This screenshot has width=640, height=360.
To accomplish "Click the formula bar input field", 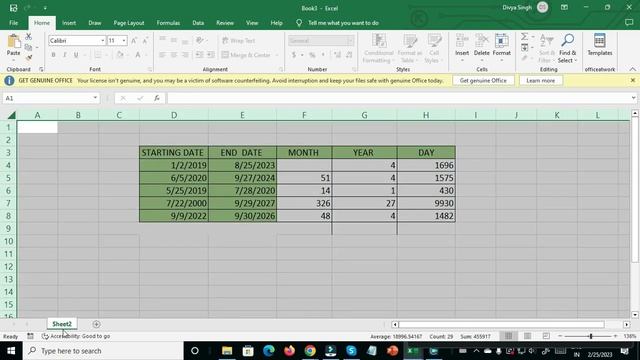I will point(398,98).
